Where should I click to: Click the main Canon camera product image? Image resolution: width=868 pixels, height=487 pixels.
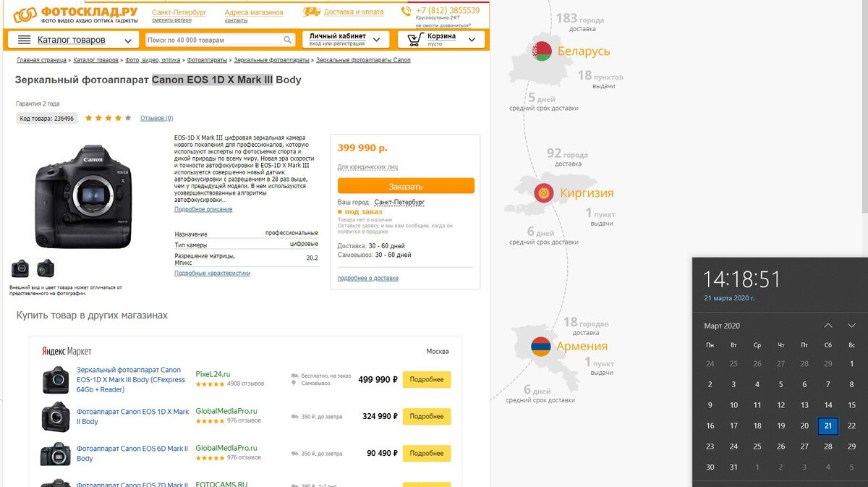tap(83, 195)
